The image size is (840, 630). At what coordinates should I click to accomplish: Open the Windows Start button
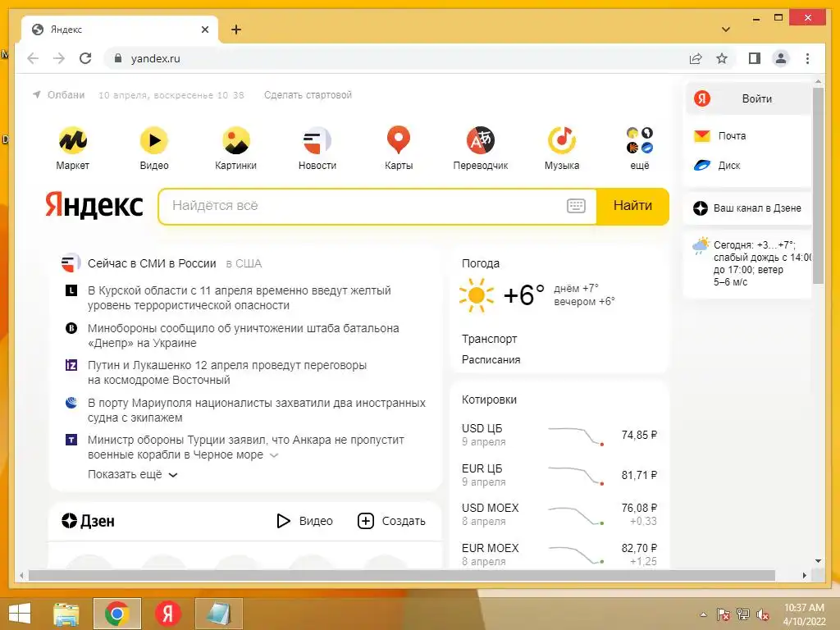coord(20,614)
